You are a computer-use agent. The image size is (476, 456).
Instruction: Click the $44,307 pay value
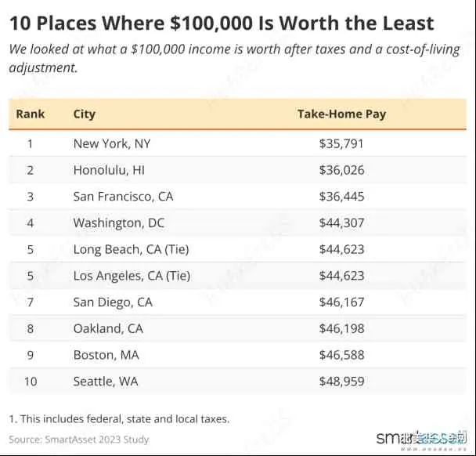tap(341, 223)
